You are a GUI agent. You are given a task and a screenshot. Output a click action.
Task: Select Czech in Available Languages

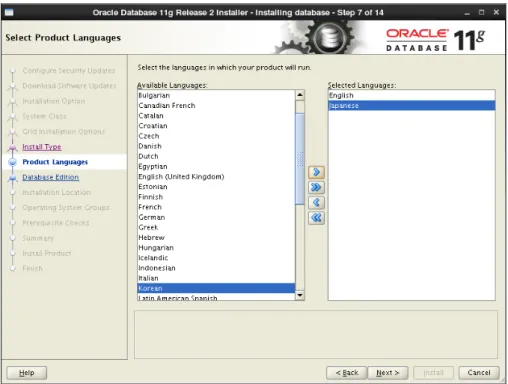click(x=216, y=136)
